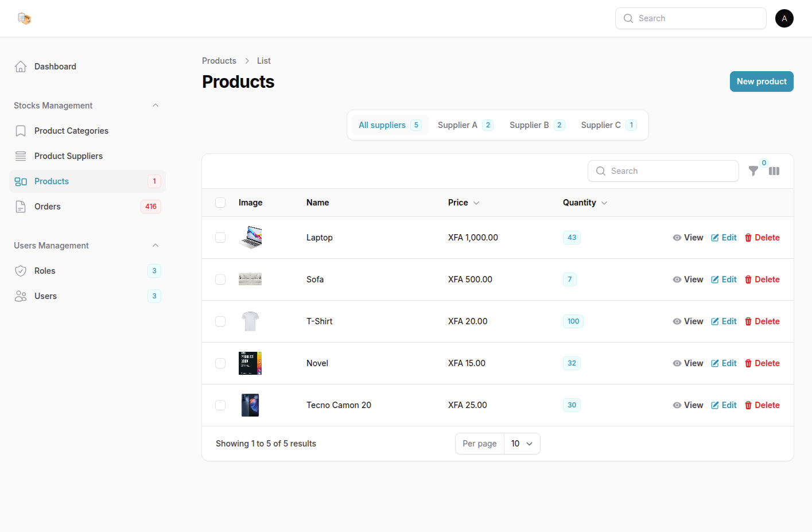
Task: Click the Dashboard home icon
Action: click(21, 67)
